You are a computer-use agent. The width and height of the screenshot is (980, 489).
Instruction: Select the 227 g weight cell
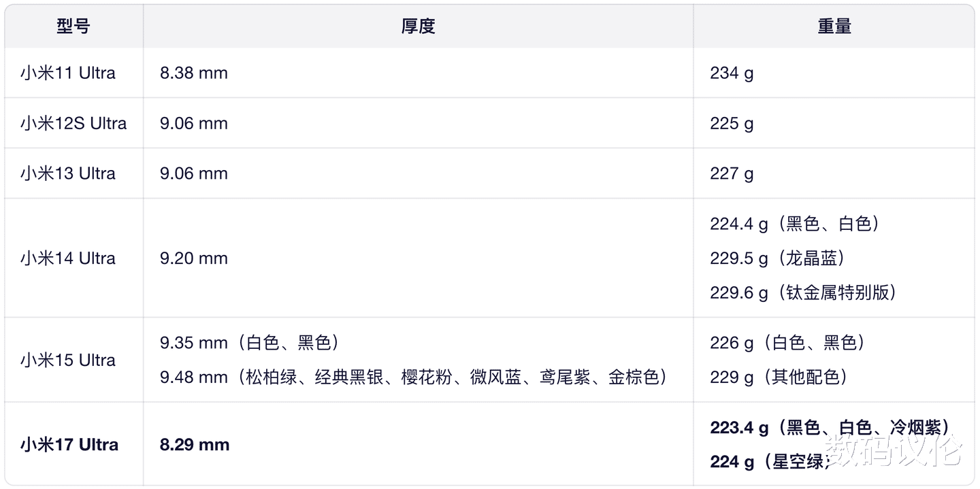[x=732, y=173]
